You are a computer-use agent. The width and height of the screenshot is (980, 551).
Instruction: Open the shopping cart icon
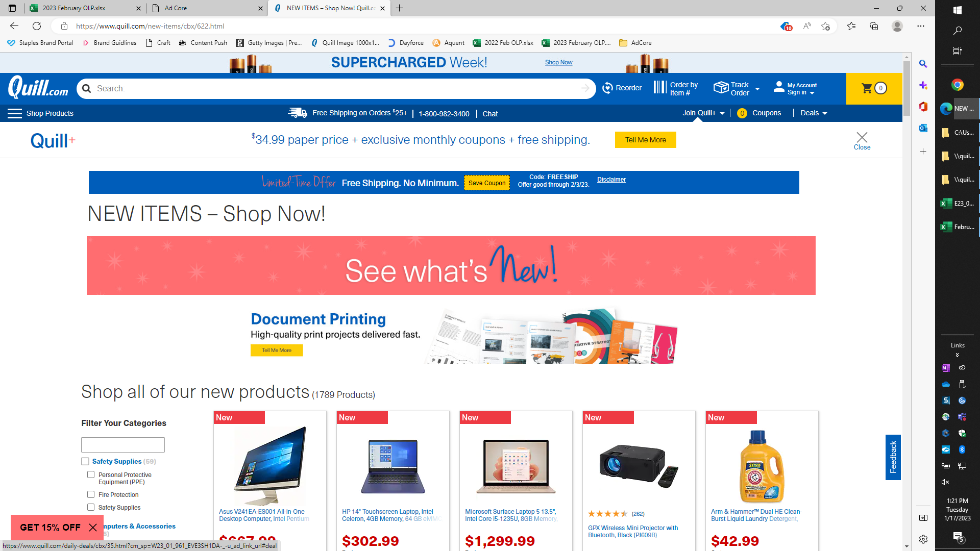coord(867,88)
